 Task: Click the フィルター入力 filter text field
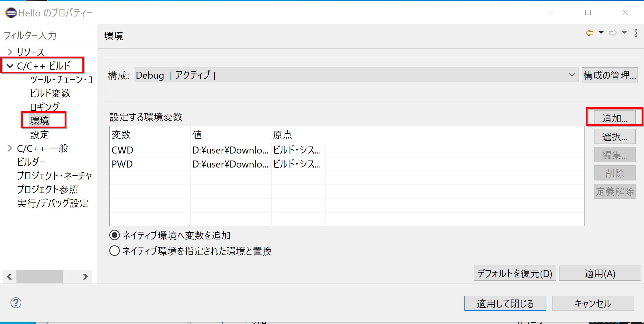[x=47, y=35]
